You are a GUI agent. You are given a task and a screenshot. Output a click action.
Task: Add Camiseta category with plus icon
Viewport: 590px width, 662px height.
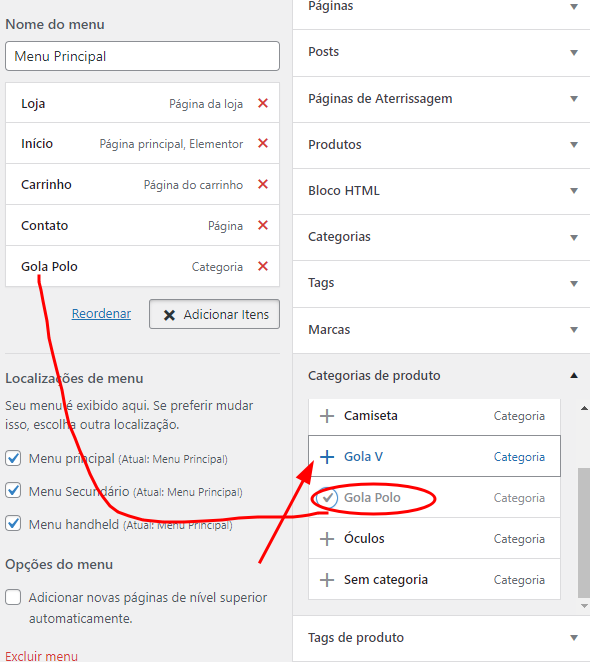[327, 416]
